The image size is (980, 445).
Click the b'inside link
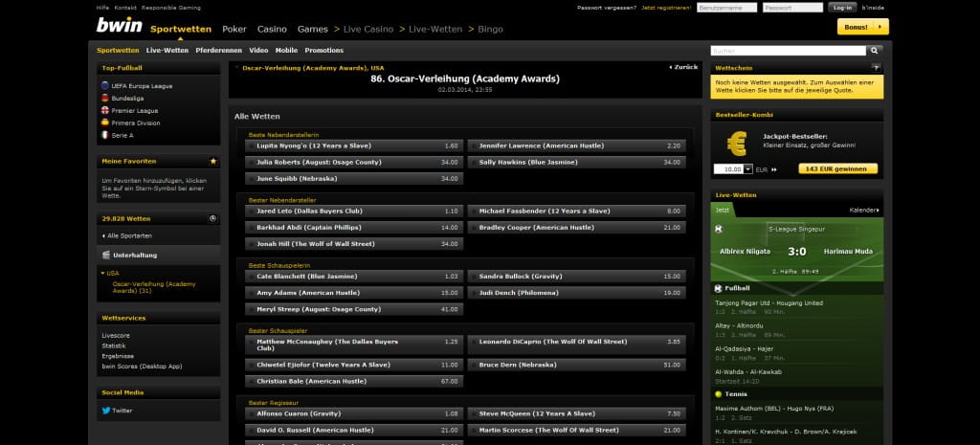coord(873,8)
